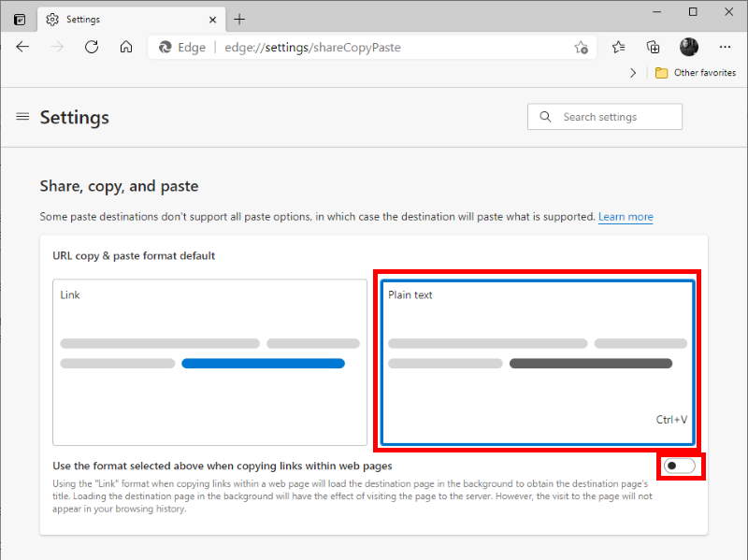748x560 pixels.
Task: Add this page to favorites with star icon
Action: tap(582, 47)
